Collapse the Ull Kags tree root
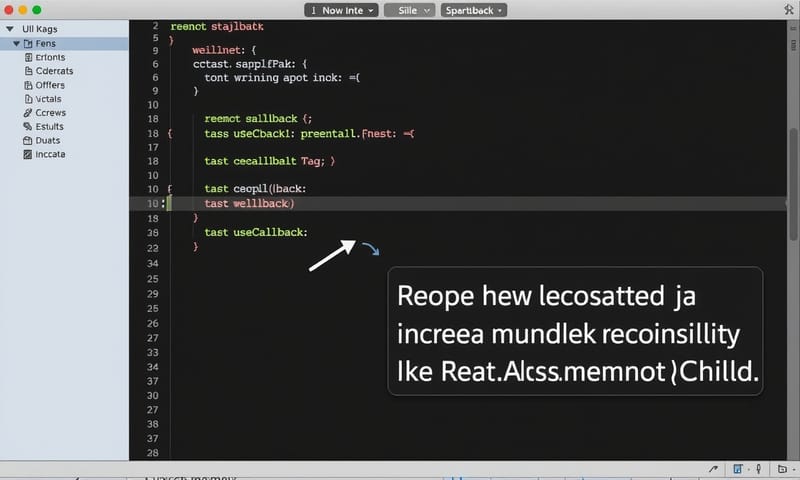This screenshot has width=800, height=480. pyautogui.click(x=9, y=30)
